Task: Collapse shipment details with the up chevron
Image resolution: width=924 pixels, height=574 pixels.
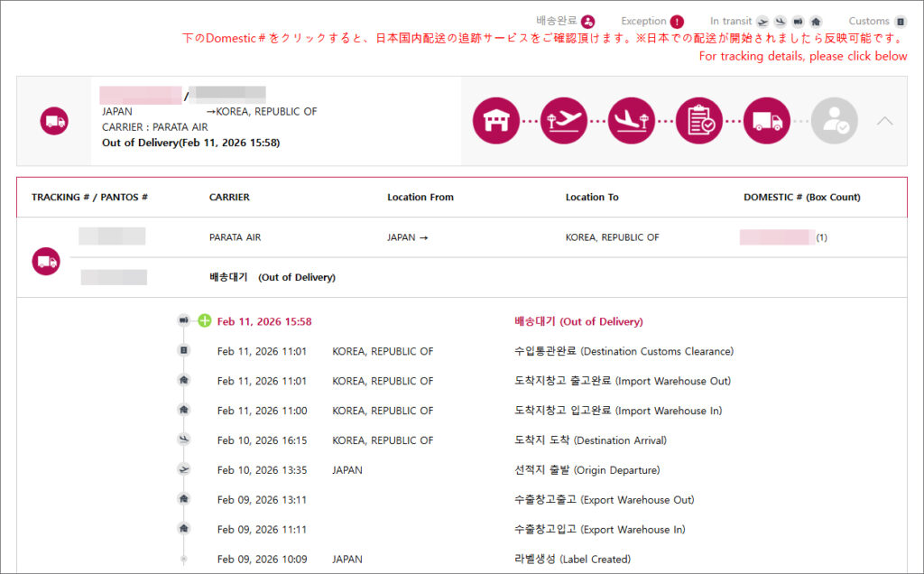Action: tap(885, 121)
